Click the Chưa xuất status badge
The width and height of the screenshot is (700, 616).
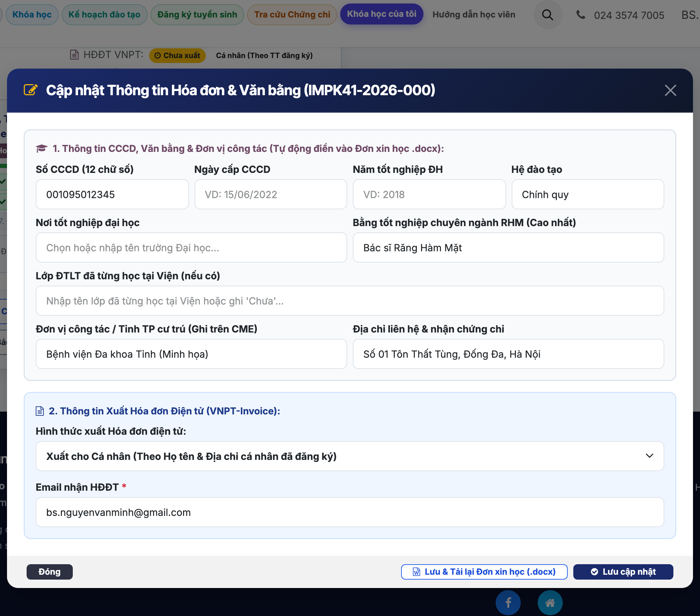(177, 56)
